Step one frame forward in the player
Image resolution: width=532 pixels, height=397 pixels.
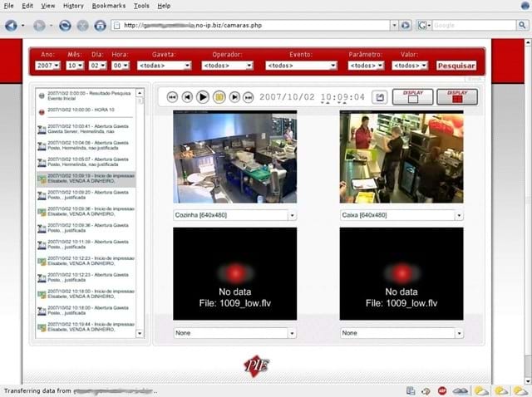(234, 97)
